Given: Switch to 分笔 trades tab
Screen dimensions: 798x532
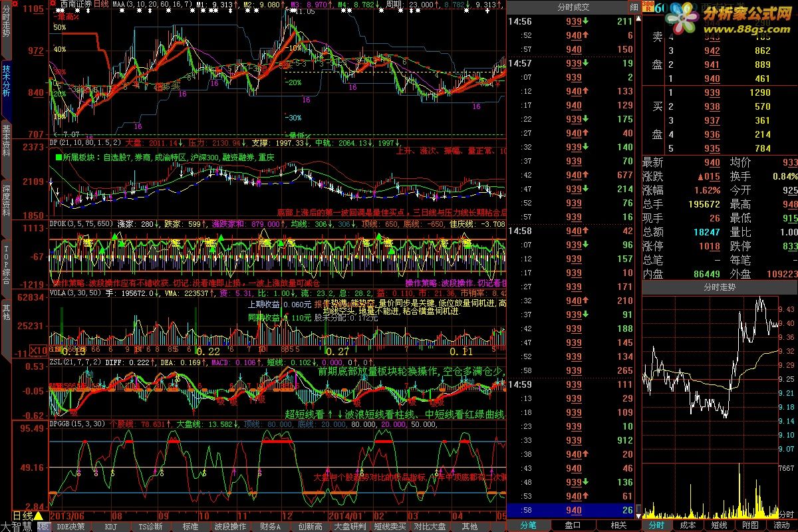Looking at the screenshot, I should (528, 525).
